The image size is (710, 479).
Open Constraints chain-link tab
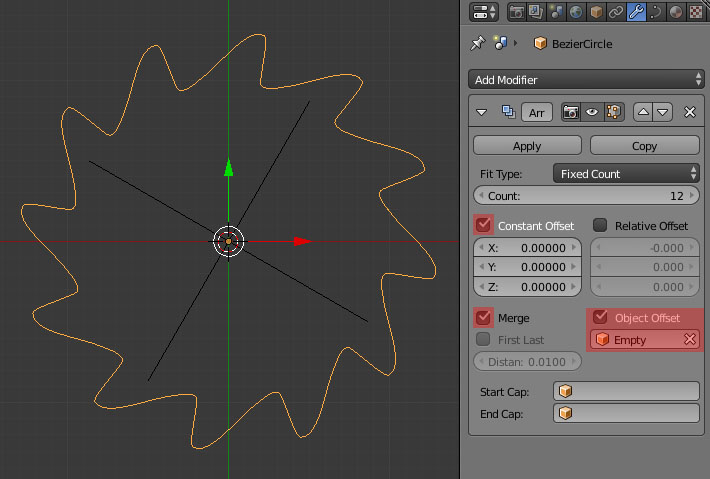616,12
